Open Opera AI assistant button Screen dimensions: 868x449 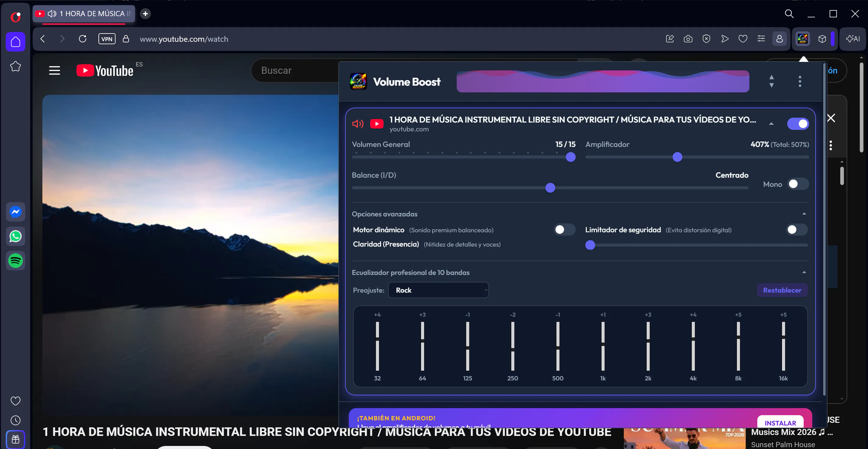(852, 39)
